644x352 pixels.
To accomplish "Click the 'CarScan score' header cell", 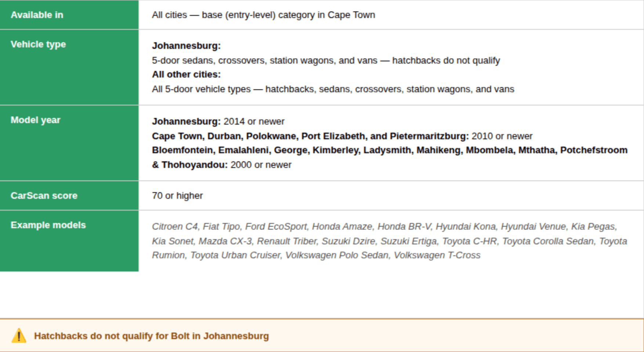I will pos(69,195).
